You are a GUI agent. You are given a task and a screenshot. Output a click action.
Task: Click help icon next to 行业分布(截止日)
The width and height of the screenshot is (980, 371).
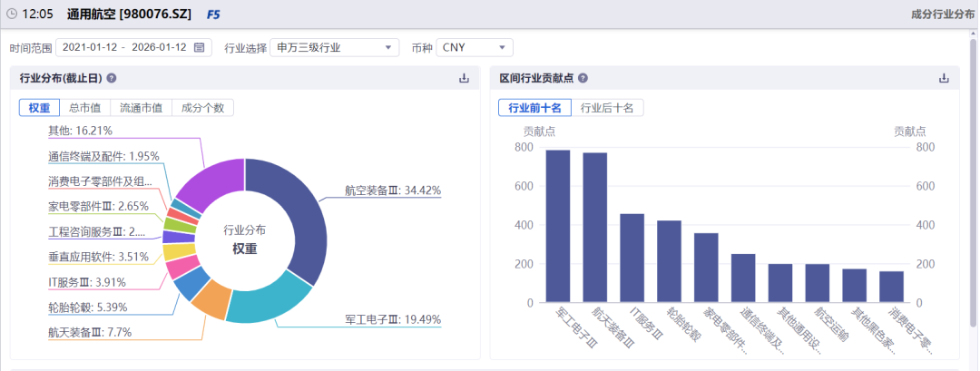(x=112, y=79)
